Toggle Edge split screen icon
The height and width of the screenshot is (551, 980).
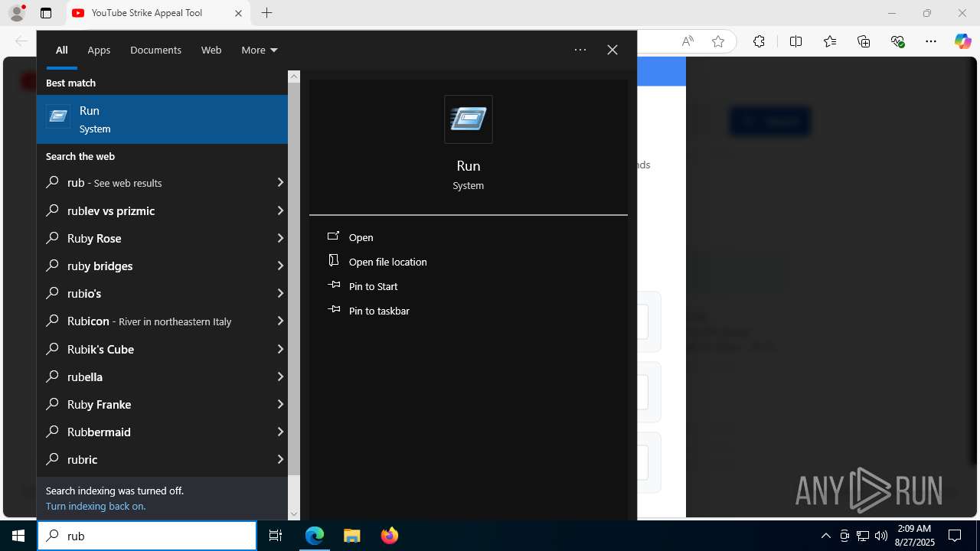point(795,41)
